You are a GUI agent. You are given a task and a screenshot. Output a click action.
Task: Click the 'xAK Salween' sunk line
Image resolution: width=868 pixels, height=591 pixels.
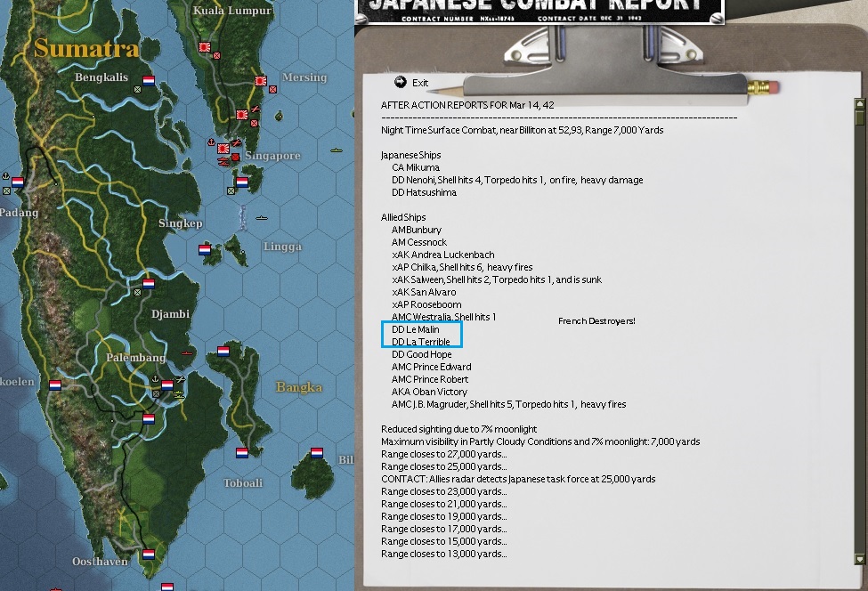click(x=497, y=279)
